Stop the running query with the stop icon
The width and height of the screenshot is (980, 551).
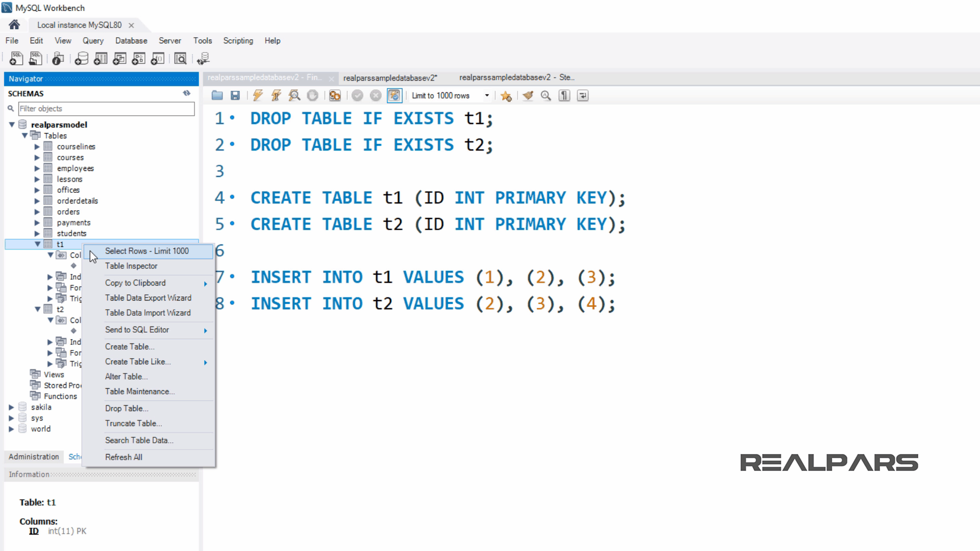313,95
